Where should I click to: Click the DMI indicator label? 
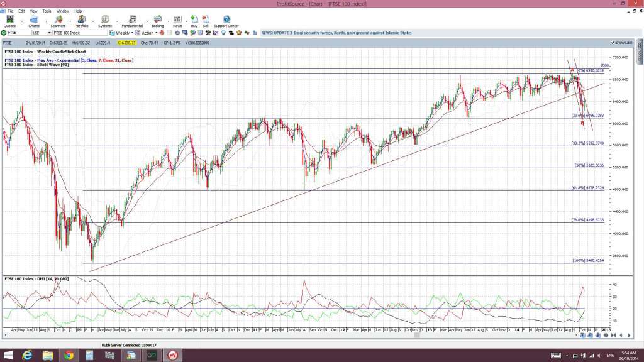pos(36,279)
